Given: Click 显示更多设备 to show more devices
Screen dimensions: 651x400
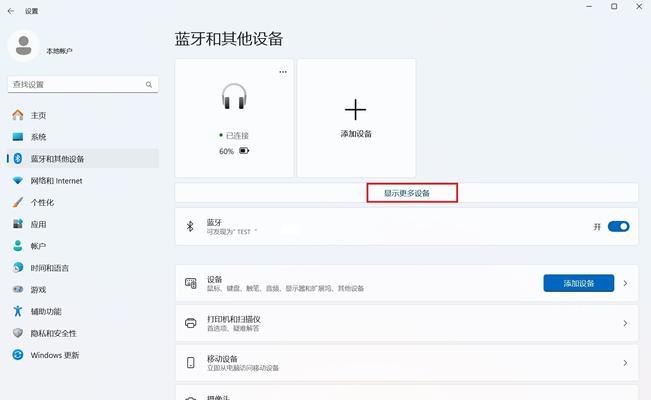Looking at the screenshot, I should 406,193.
